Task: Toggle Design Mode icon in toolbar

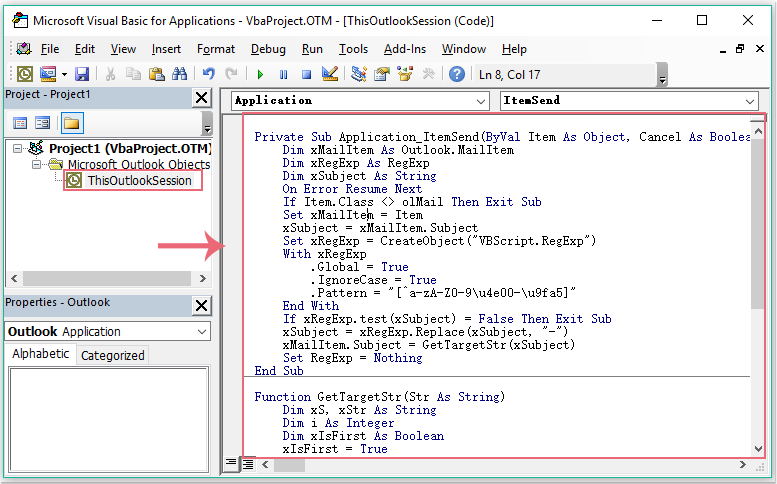Action: click(x=330, y=74)
